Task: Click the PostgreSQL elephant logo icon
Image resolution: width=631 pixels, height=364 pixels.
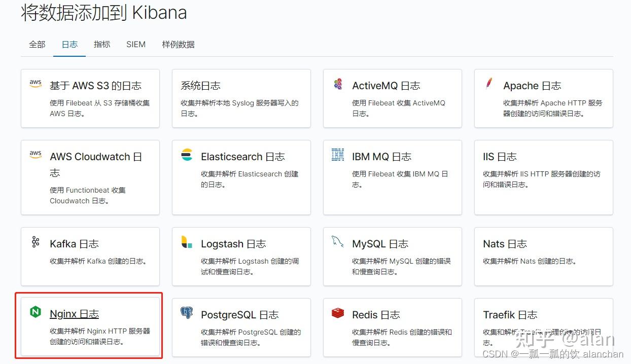Action: [x=187, y=313]
